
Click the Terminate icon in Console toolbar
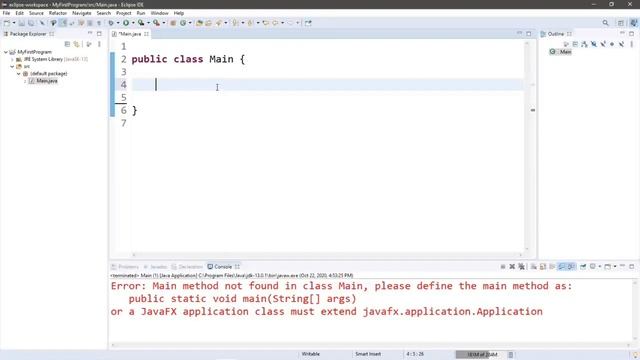503,267
